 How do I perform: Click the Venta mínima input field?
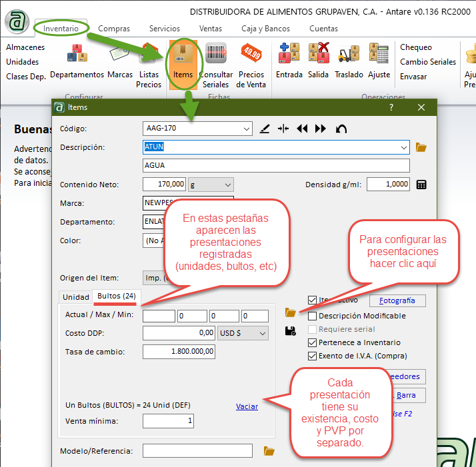[169, 421]
